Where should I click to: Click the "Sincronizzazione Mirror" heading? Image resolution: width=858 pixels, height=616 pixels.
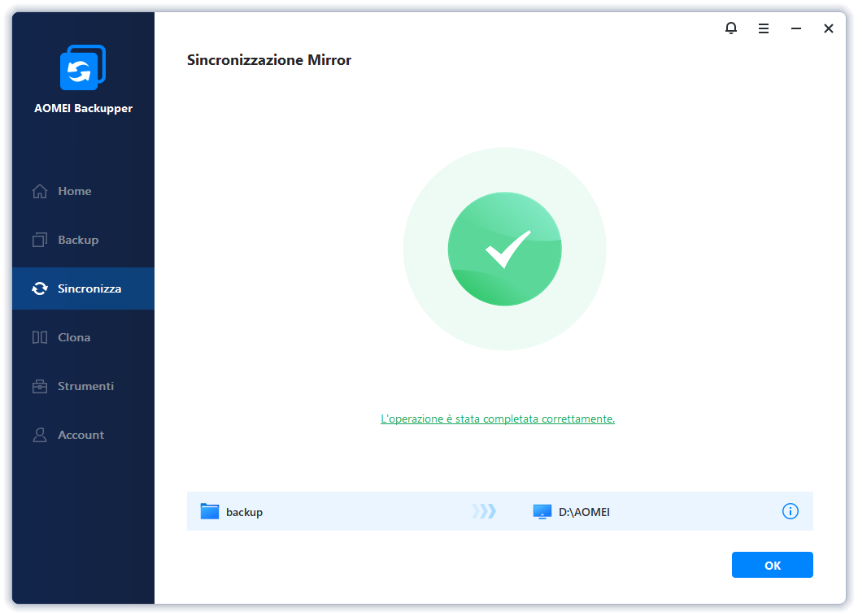click(x=268, y=60)
